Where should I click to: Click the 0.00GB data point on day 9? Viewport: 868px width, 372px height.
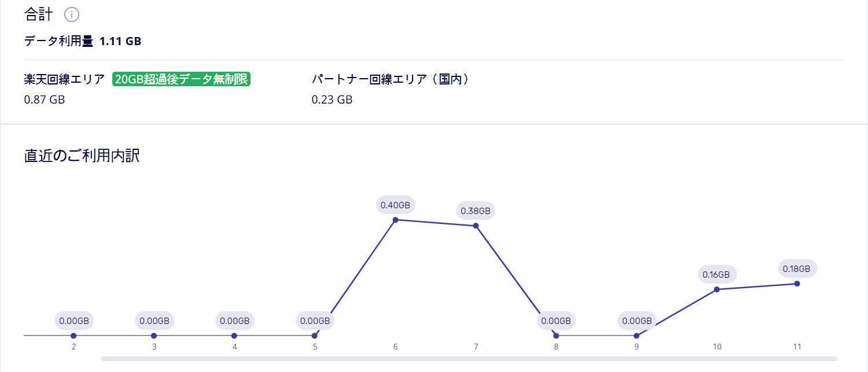coord(637,336)
